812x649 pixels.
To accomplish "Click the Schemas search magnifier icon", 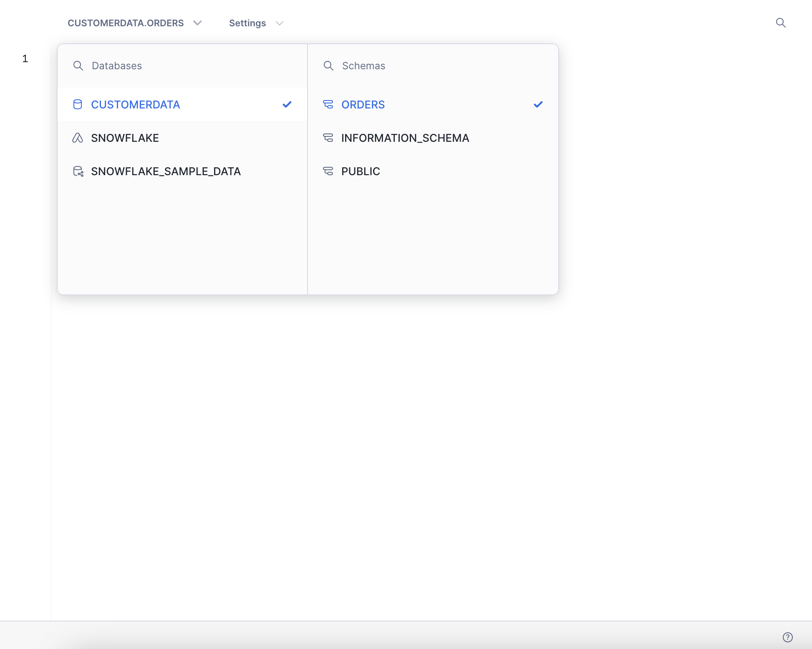I will [328, 66].
